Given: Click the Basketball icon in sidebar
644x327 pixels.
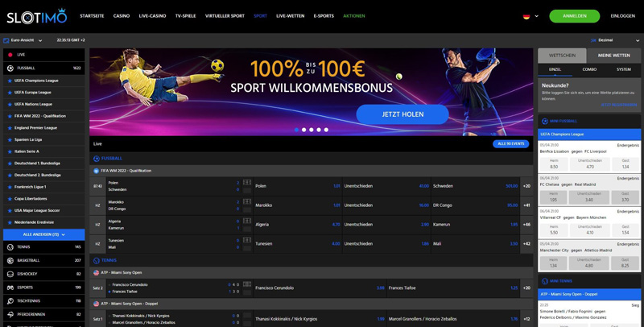Looking at the screenshot, I should (10, 260).
